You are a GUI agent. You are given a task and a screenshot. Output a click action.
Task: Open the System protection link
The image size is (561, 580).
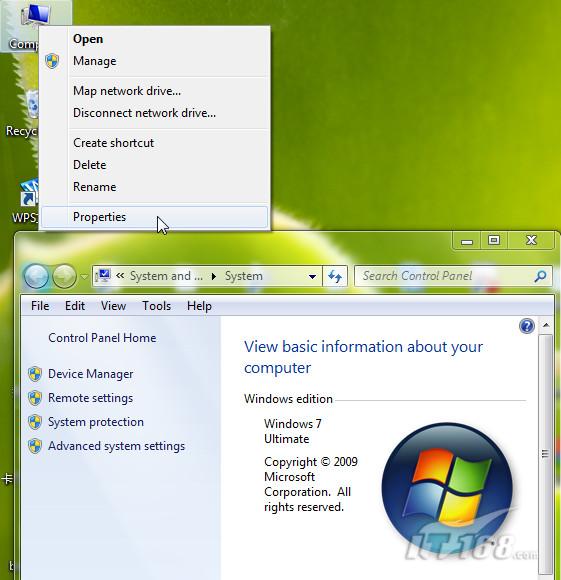click(x=96, y=422)
